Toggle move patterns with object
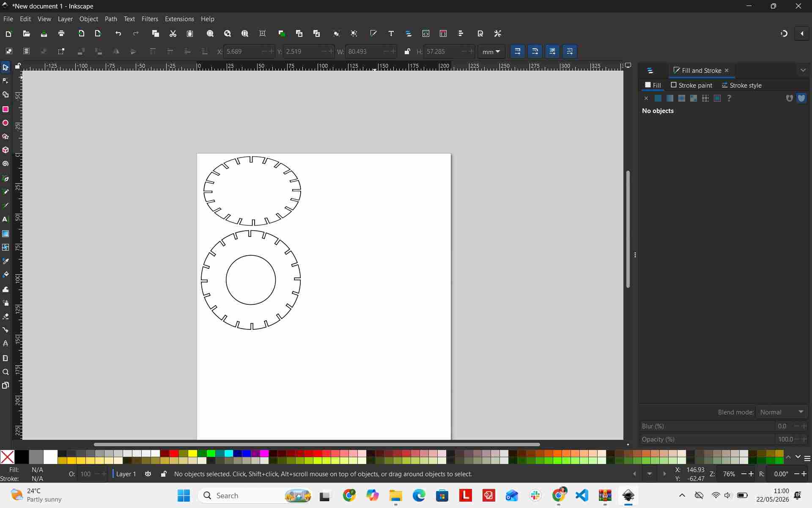Screen dimensions: 812x508 pos(570,51)
